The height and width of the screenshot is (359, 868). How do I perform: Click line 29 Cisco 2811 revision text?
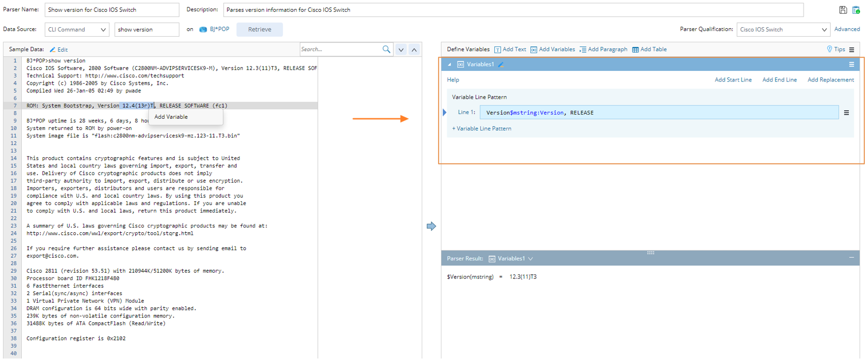click(125, 271)
